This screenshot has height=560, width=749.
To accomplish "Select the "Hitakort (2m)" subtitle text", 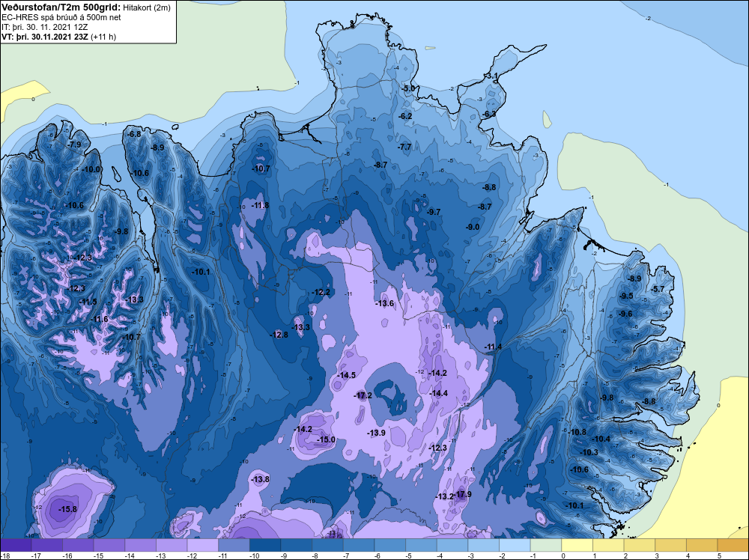I will point(147,7).
